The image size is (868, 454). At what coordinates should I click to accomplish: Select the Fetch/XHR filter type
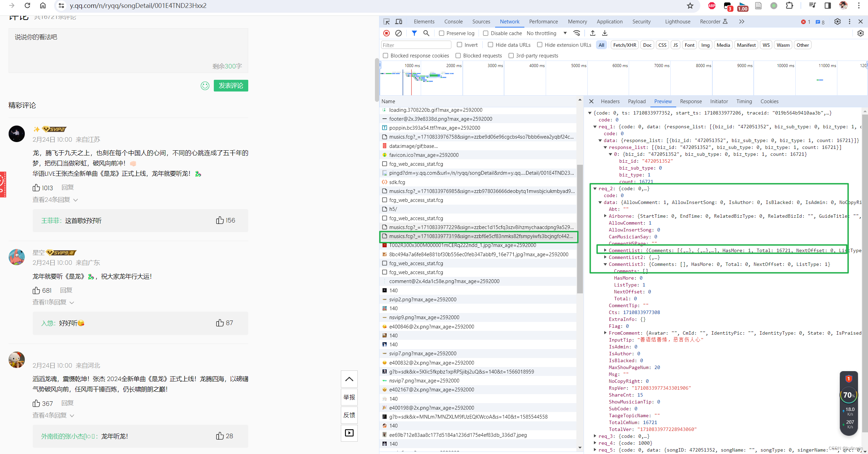[x=625, y=45]
